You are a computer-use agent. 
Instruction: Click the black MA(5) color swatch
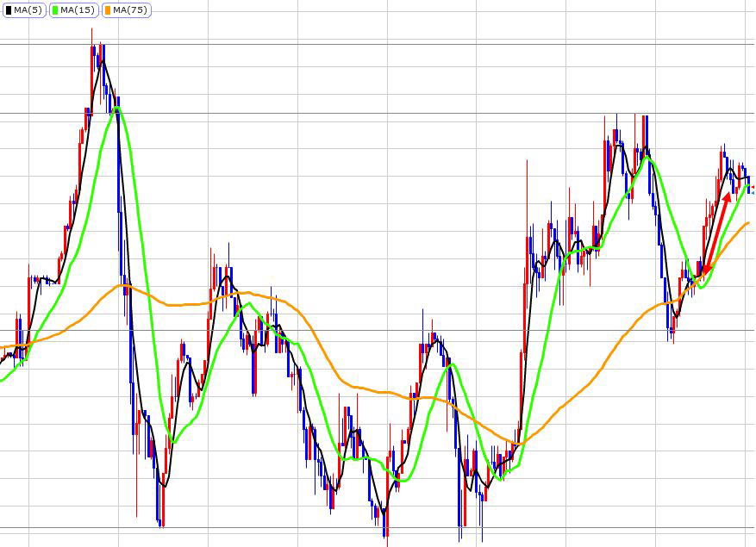[9, 10]
